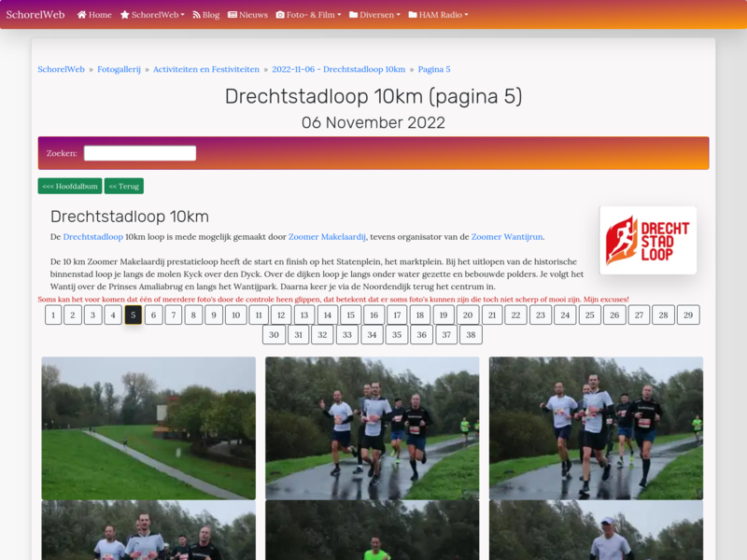The width and height of the screenshot is (747, 560).
Task: Click the <<< Hoofdalbum button
Action: point(70,186)
